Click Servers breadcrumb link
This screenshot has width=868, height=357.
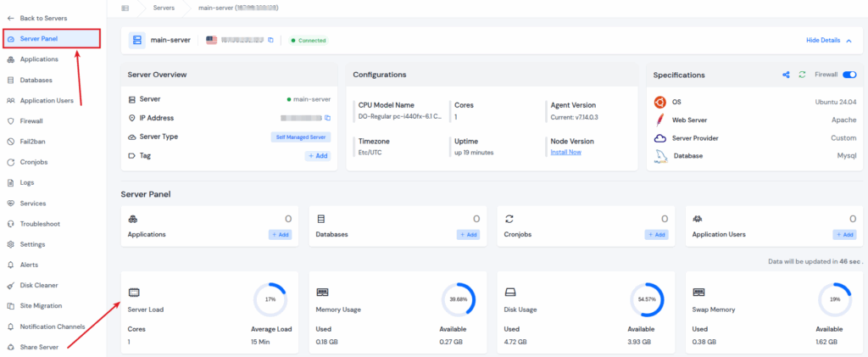pos(164,8)
